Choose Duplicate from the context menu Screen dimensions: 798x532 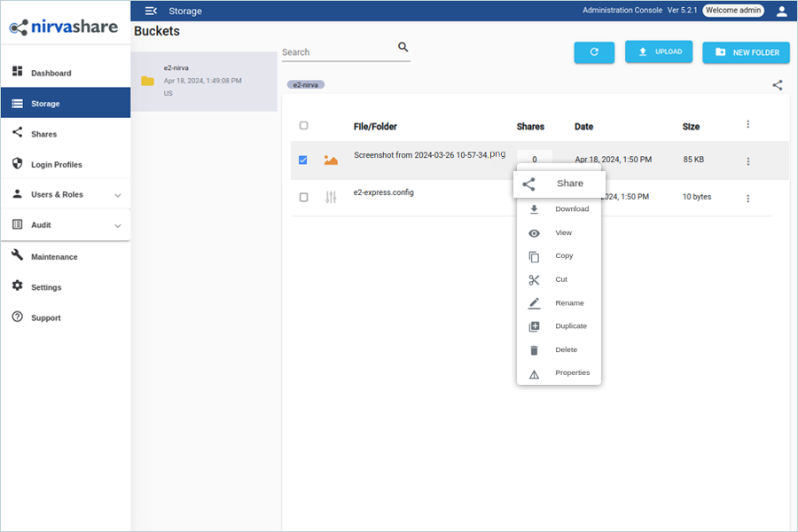pyautogui.click(x=559, y=325)
